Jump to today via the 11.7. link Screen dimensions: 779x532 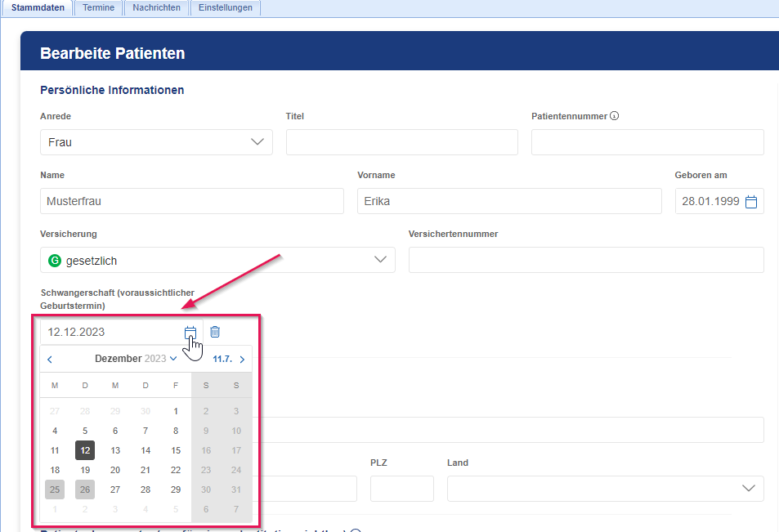pos(222,358)
